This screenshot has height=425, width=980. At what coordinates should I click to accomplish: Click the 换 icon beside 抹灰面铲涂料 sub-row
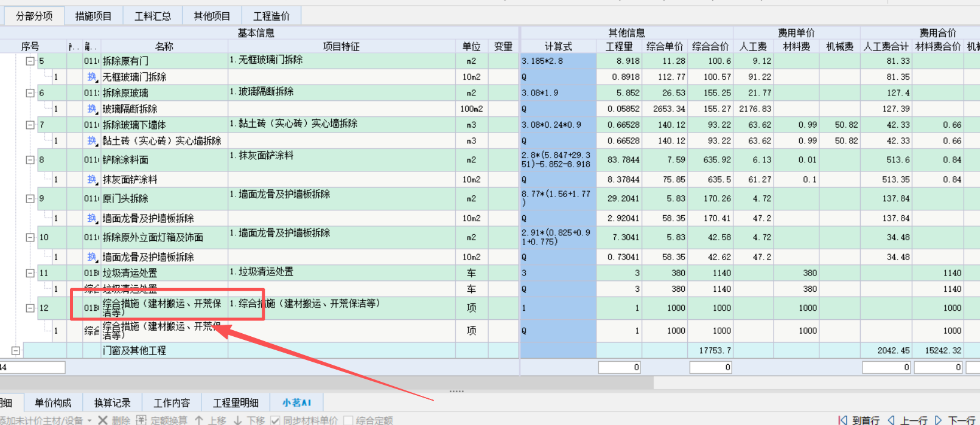click(92, 179)
